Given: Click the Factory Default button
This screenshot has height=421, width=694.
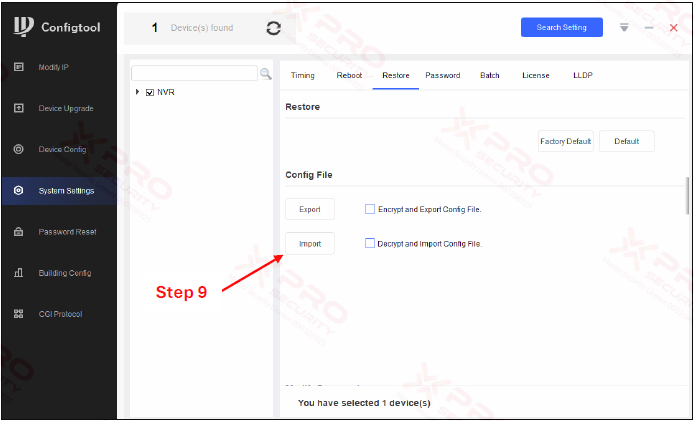Looking at the screenshot, I should tap(566, 141).
